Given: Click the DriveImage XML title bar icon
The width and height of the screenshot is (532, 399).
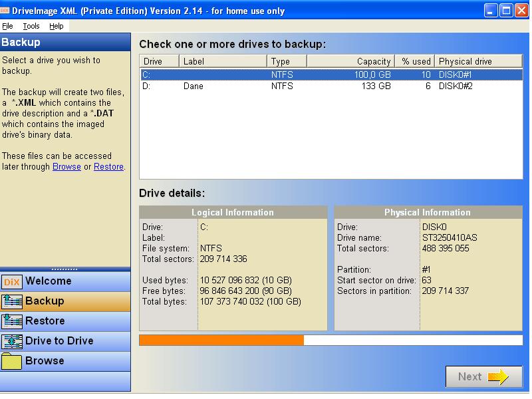Looking at the screenshot, I should tap(5, 9).
